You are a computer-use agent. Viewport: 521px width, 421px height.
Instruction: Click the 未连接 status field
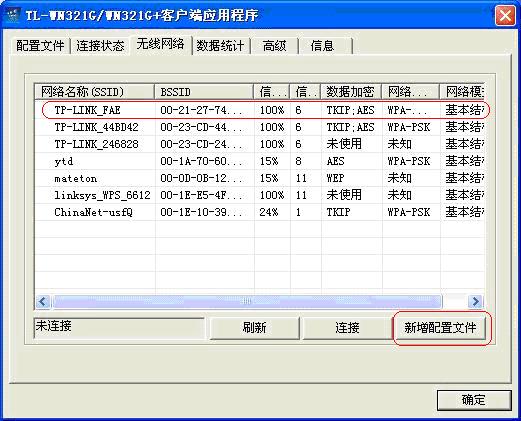coord(119,328)
